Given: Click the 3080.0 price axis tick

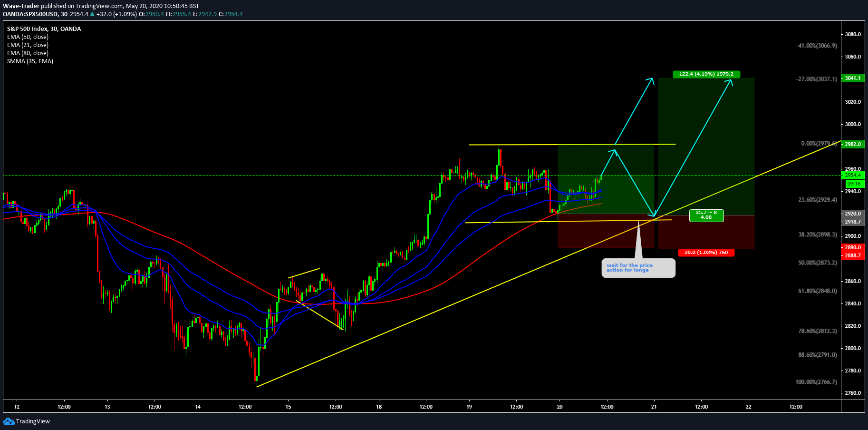Looking at the screenshot, I should coord(853,34).
